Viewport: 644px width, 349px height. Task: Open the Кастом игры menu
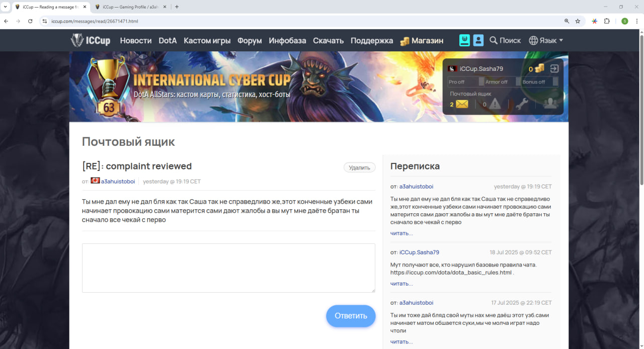(207, 40)
